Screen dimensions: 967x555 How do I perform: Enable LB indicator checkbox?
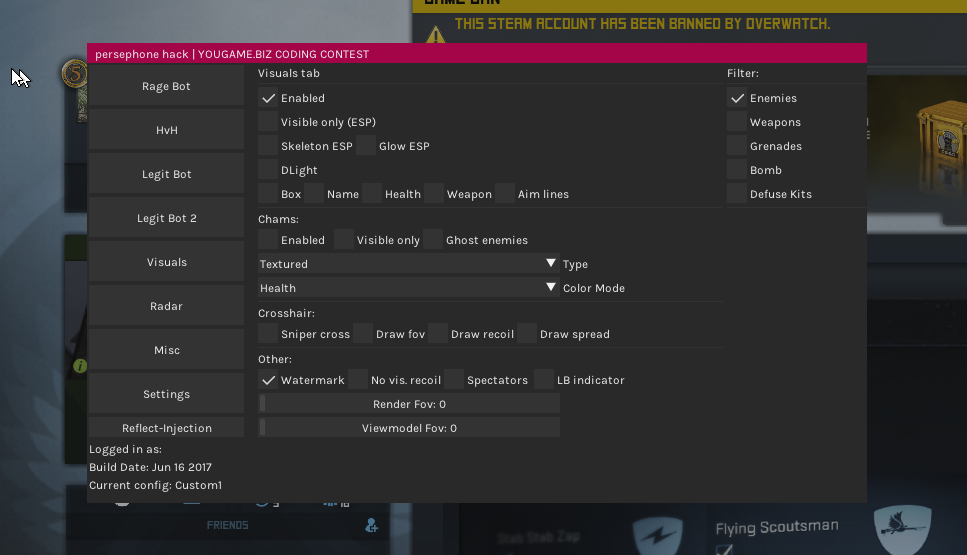tap(544, 380)
